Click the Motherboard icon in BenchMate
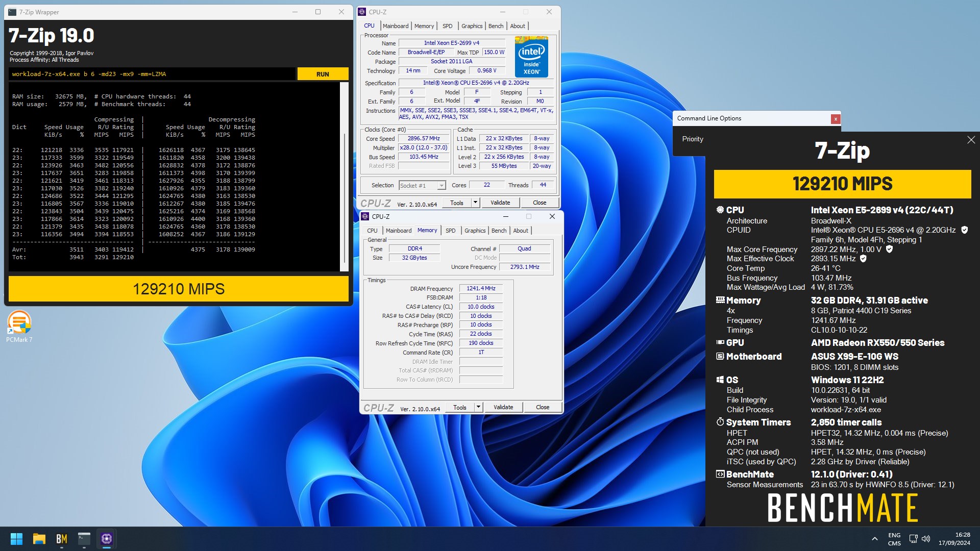The width and height of the screenshot is (980, 551). [720, 356]
